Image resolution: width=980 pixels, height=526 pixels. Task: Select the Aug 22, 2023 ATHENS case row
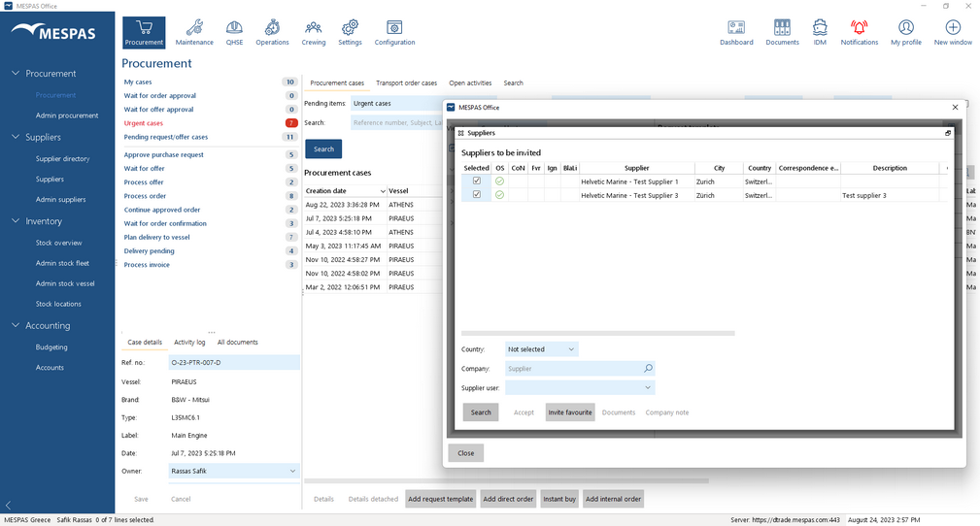[373, 205]
